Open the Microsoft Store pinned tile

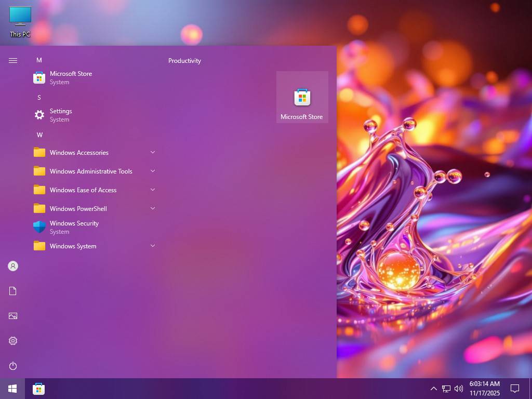pos(302,97)
